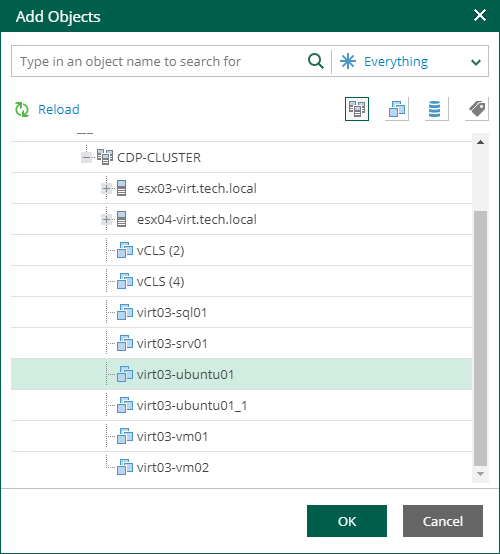Click the Reload link
The width and height of the screenshot is (500, 554).
pos(59,110)
